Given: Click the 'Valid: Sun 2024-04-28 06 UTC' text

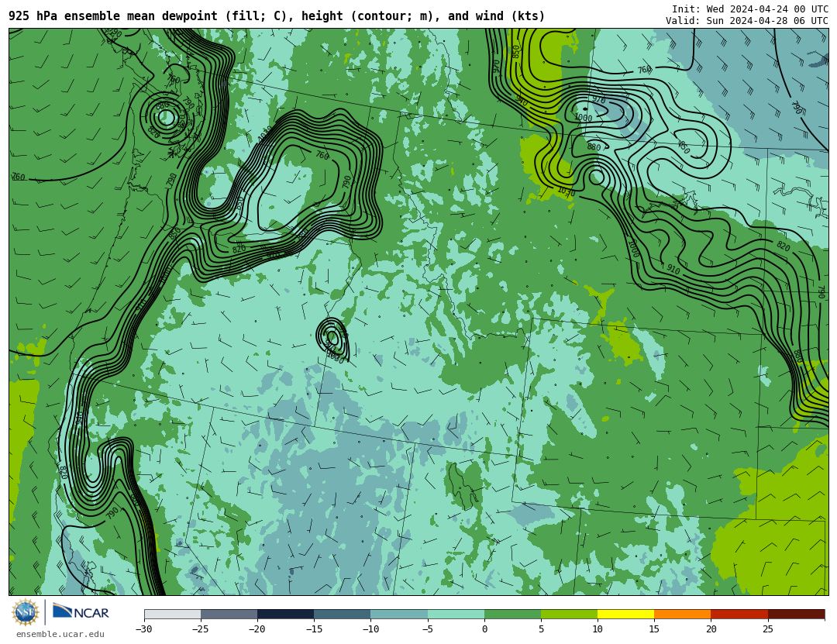Looking at the screenshot, I should [x=747, y=21].
